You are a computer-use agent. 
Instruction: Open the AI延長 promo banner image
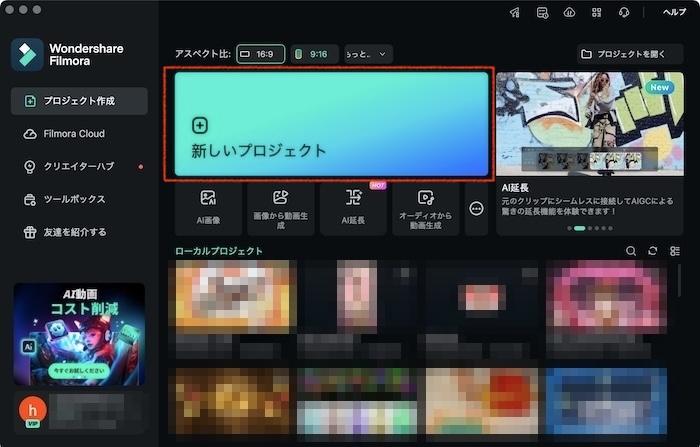[x=590, y=124]
